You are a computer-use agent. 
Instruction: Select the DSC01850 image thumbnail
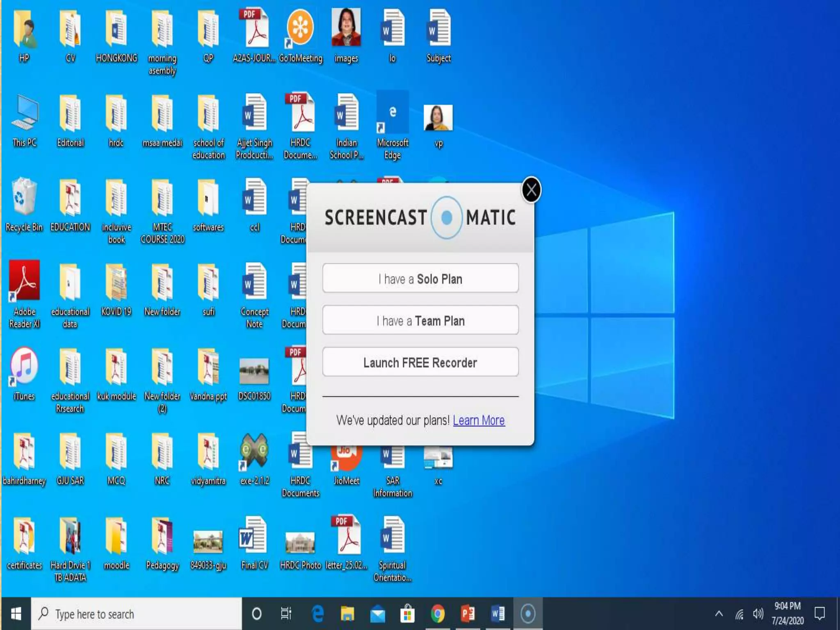[x=254, y=371]
